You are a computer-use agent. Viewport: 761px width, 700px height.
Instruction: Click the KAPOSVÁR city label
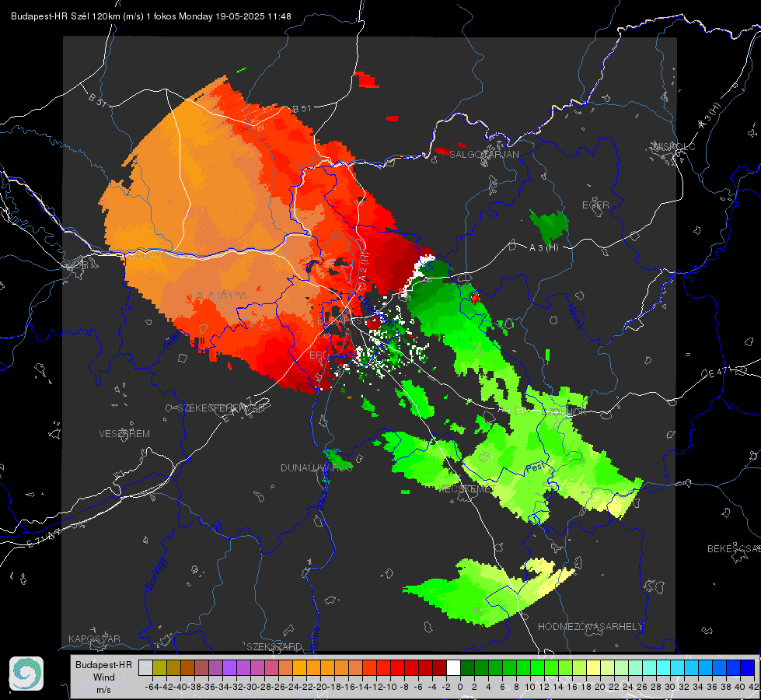94,639
